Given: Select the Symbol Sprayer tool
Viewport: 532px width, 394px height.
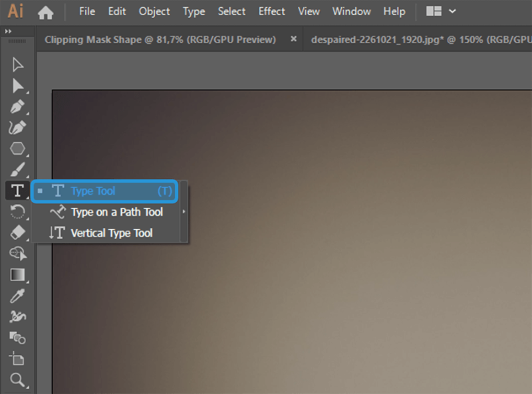Looking at the screenshot, I should [x=17, y=317].
